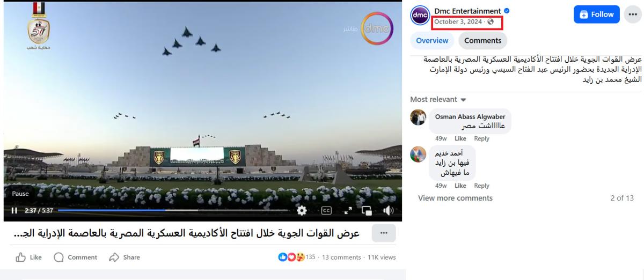Pause the video playback
The image size is (644, 280).
(14, 211)
